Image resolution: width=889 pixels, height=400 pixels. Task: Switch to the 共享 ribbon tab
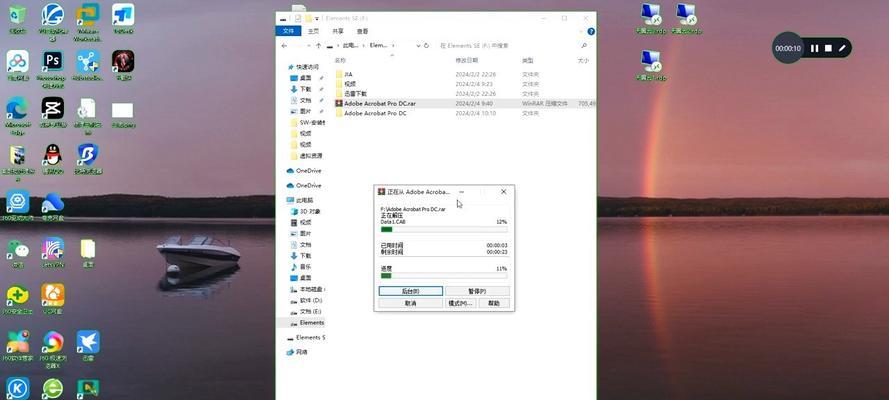(x=338, y=32)
